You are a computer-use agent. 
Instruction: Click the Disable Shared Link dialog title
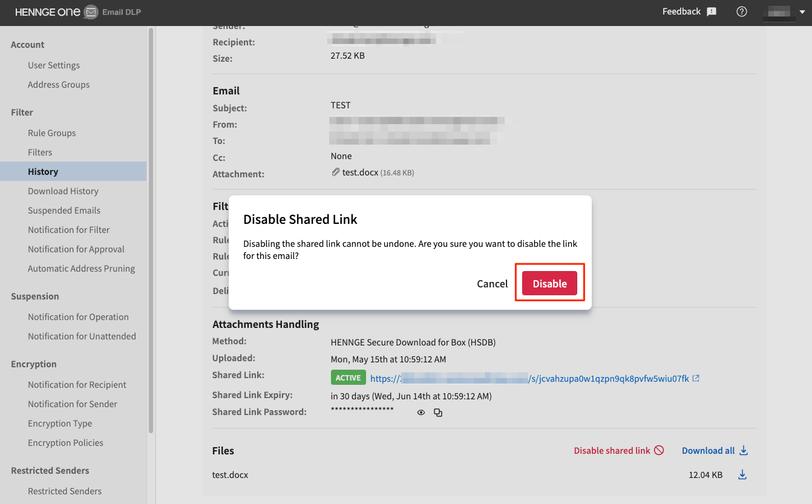point(300,219)
